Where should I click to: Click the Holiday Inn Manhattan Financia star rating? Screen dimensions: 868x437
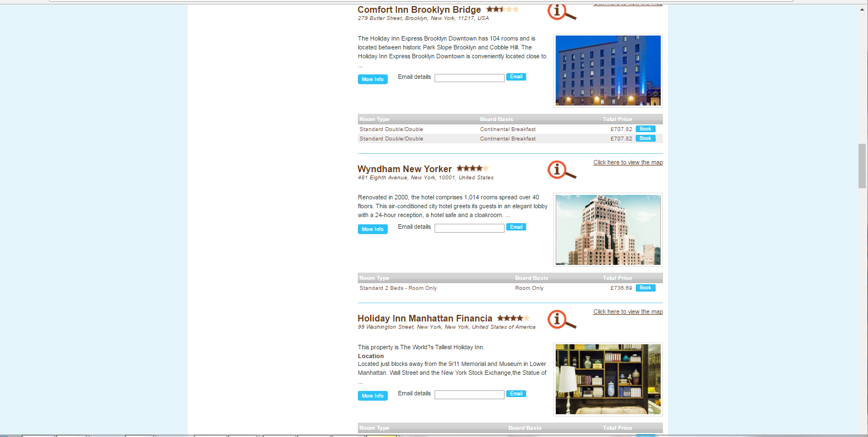(x=513, y=318)
